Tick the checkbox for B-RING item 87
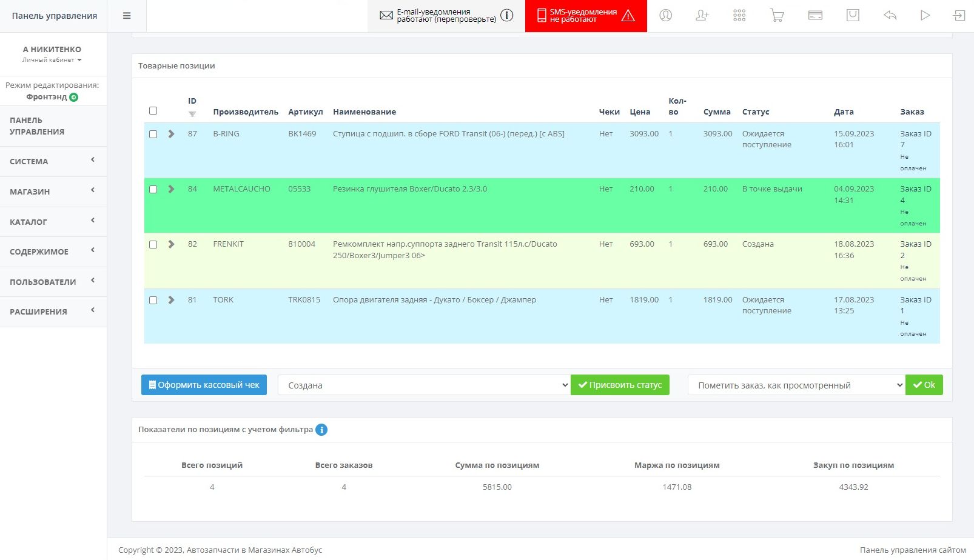Screen dimensions: 974x560 pyautogui.click(x=153, y=134)
